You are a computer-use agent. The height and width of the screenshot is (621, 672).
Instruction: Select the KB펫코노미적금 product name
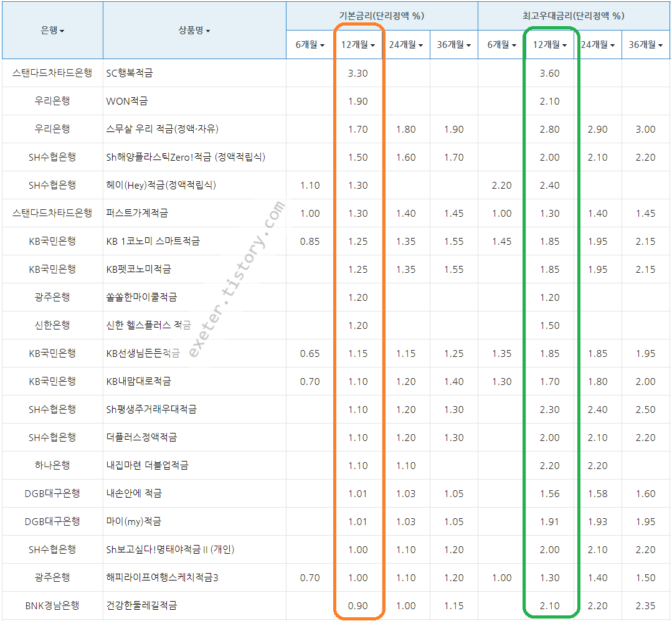pyautogui.click(x=138, y=269)
